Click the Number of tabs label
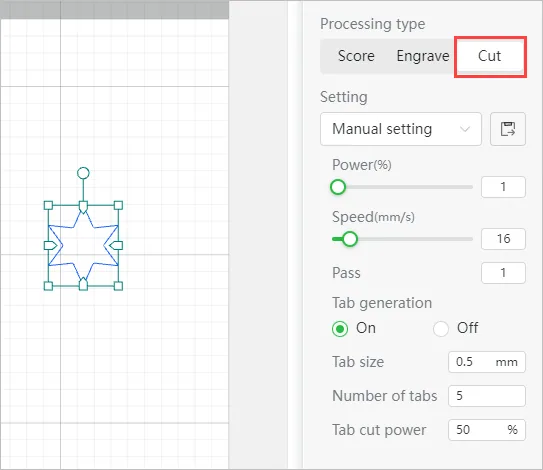543x470 pixels. coord(384,396)
